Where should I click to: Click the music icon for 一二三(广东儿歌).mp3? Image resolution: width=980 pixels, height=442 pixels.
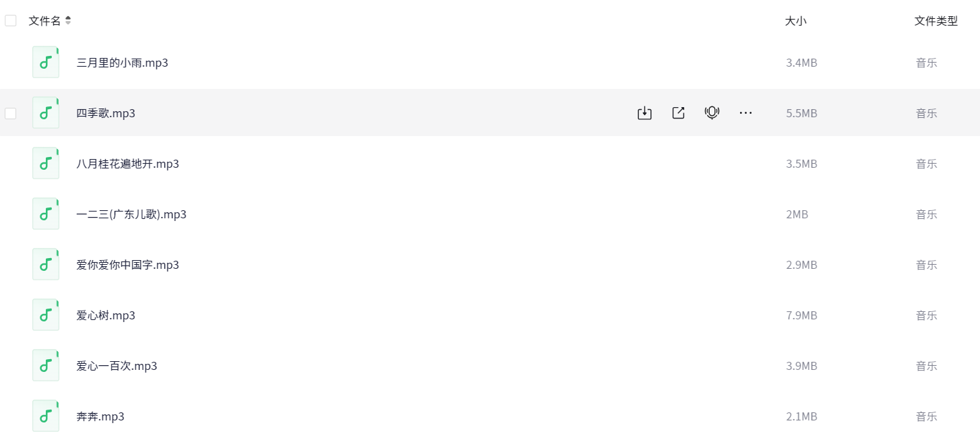coord(46,214)
